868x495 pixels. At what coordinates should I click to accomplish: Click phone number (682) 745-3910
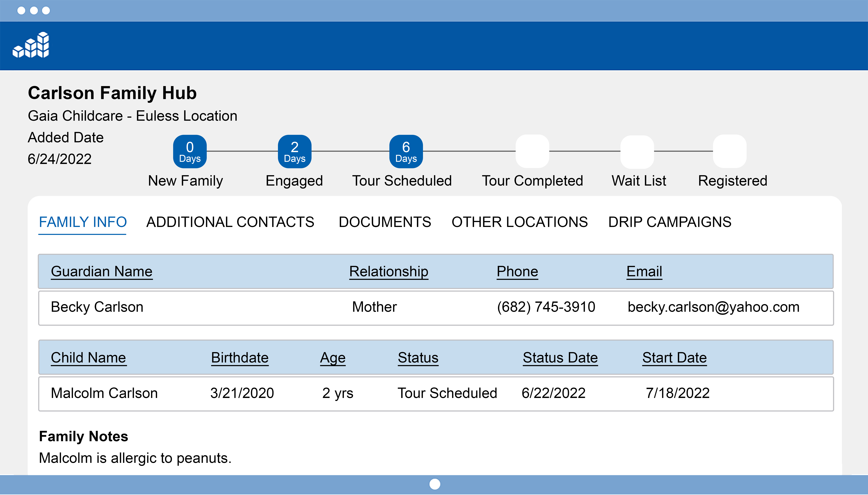point(546,307)
